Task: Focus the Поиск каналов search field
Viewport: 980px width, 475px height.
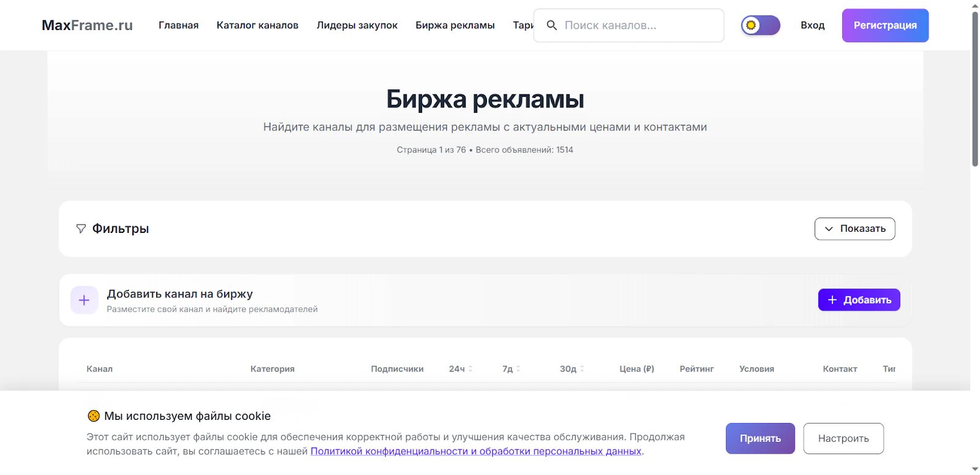Action: (629, 25)
